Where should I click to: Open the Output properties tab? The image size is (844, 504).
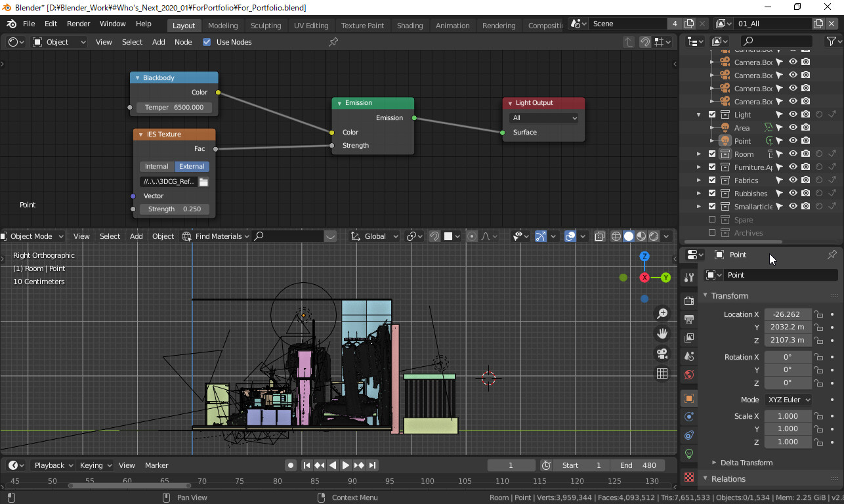pyautogui.click(x=688, y=320)
